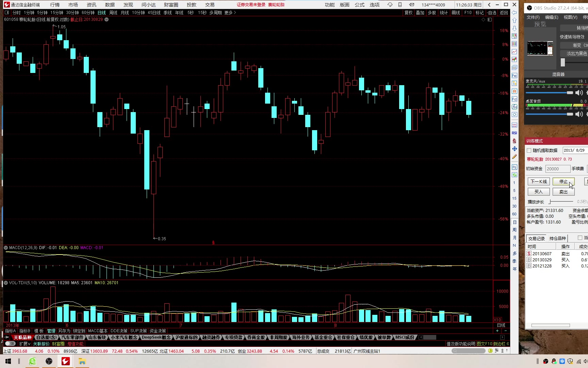Open the VOL-TDX indicator settings dropdown
The width and height of the screenshot is (588, 368).
tap(6, 283)
